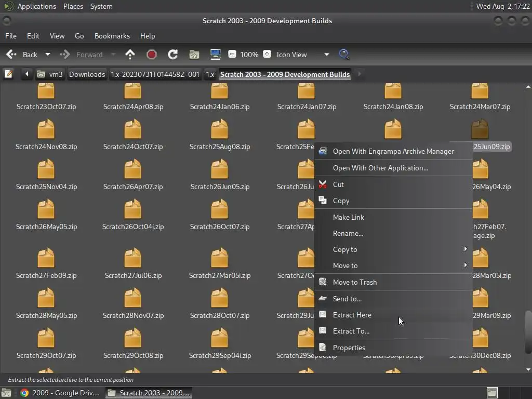Click the Scratch29Oct07.zip file name

pos(46,355)
